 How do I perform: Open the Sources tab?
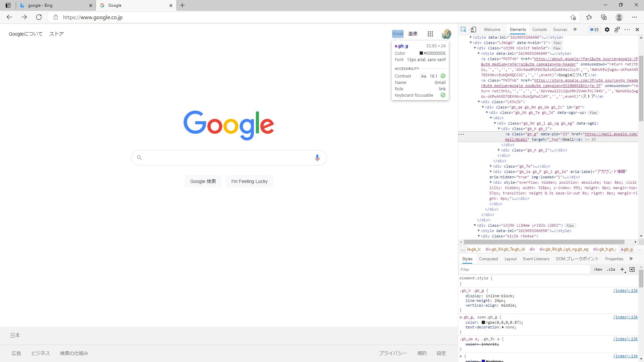560,30
